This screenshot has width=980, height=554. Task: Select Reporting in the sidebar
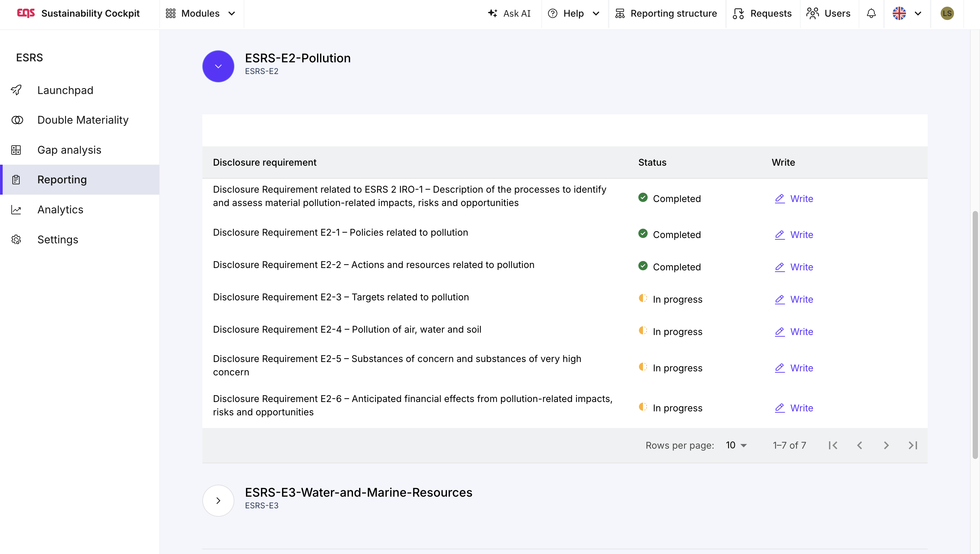[x=80, y=180]
